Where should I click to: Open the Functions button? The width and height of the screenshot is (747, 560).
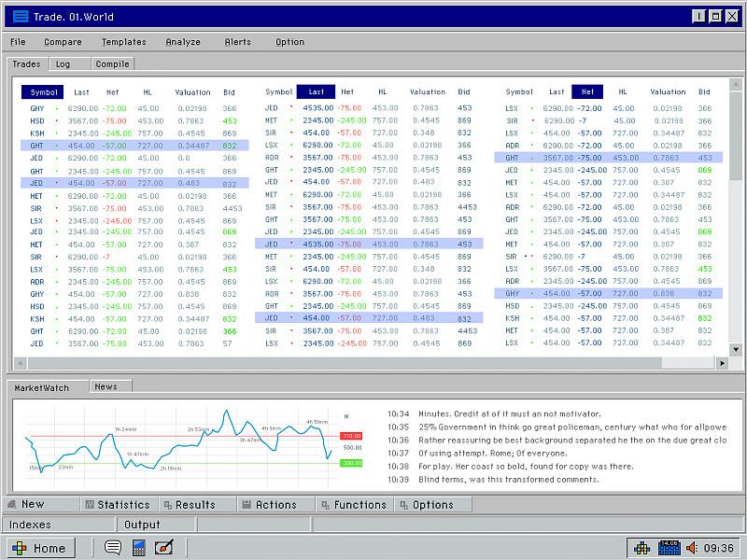click(355, 505)
